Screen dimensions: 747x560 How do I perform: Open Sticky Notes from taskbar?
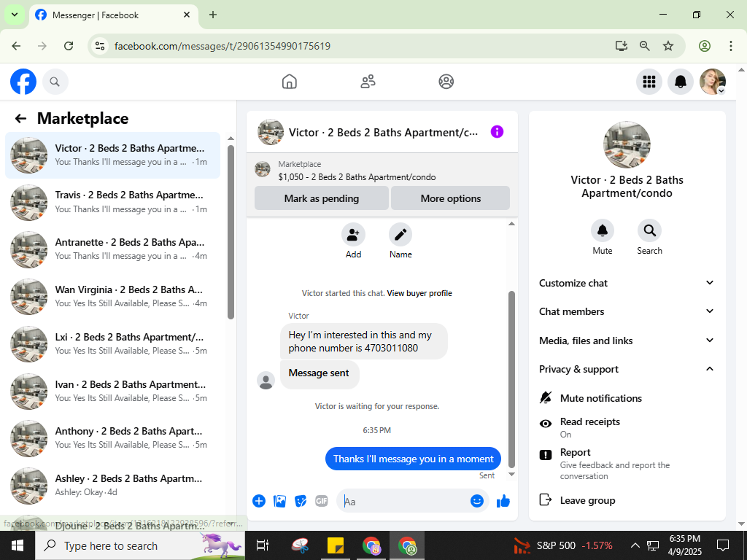(336, 545)
